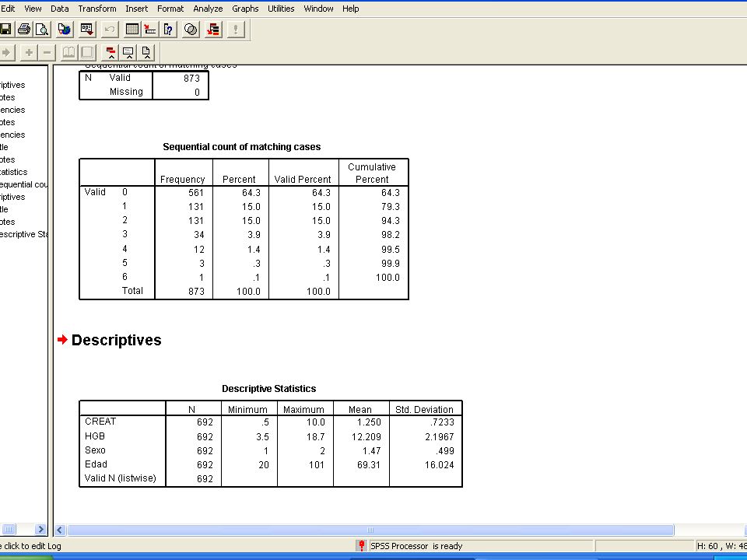Image resolution: width=747 pixels, height=560 pixels.
Task: Open the Format menu
Action: 170,9
